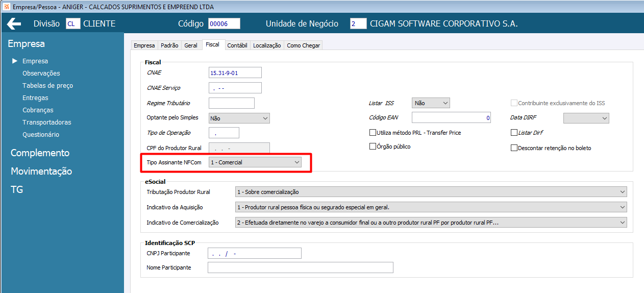Open Tipo Assinante NFCom dropdown
Screen dimensions: 644x293
pyautogui.click(x=255, y=162)
